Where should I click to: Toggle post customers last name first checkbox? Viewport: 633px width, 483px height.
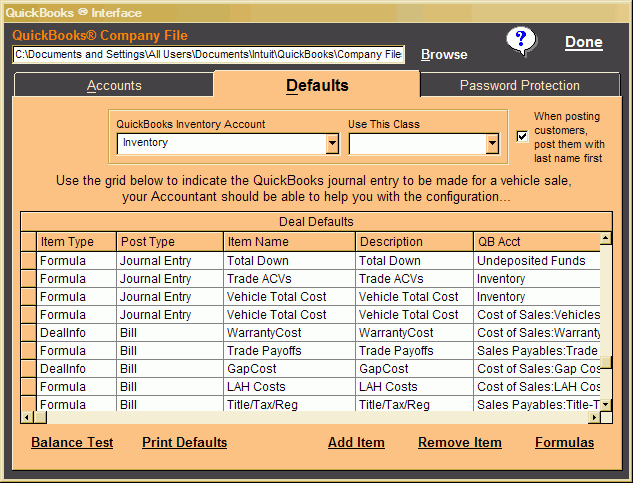pyautogui.click(x=522, y=136)
